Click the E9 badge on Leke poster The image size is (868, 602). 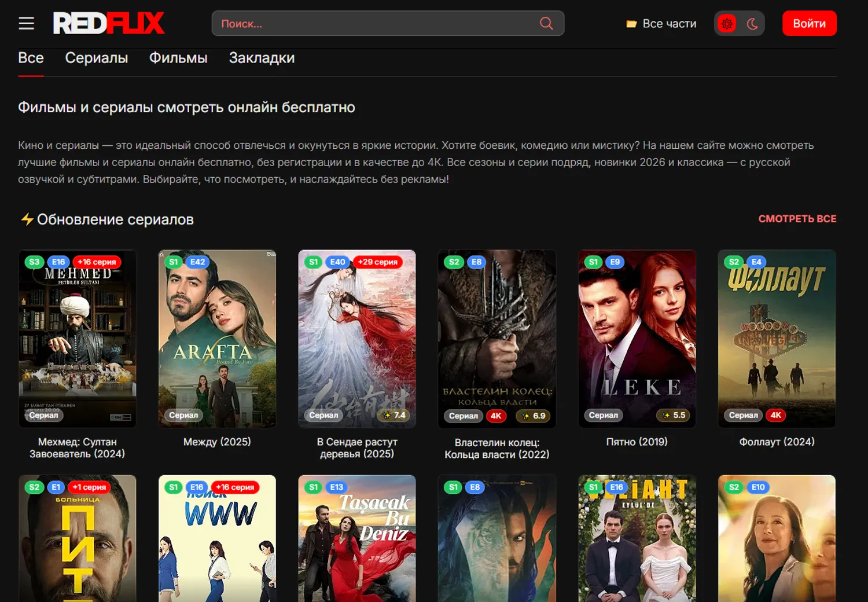tap(615, 262)
